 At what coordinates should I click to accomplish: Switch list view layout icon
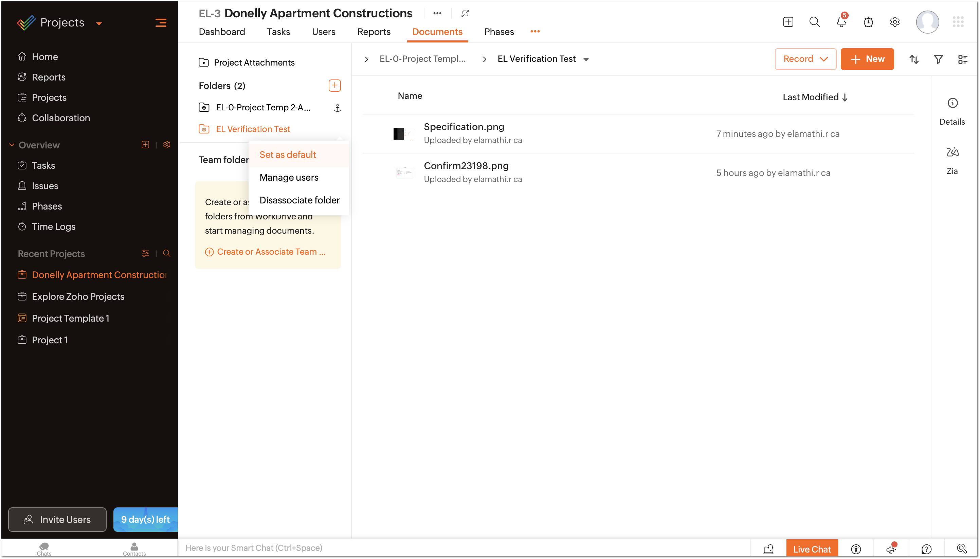tap(962, 59)
